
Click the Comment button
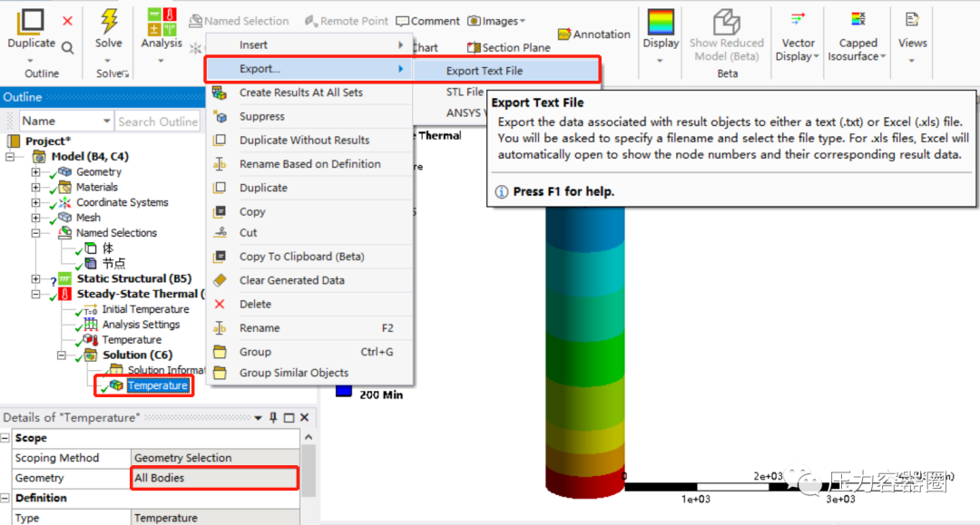pos(427,20)
